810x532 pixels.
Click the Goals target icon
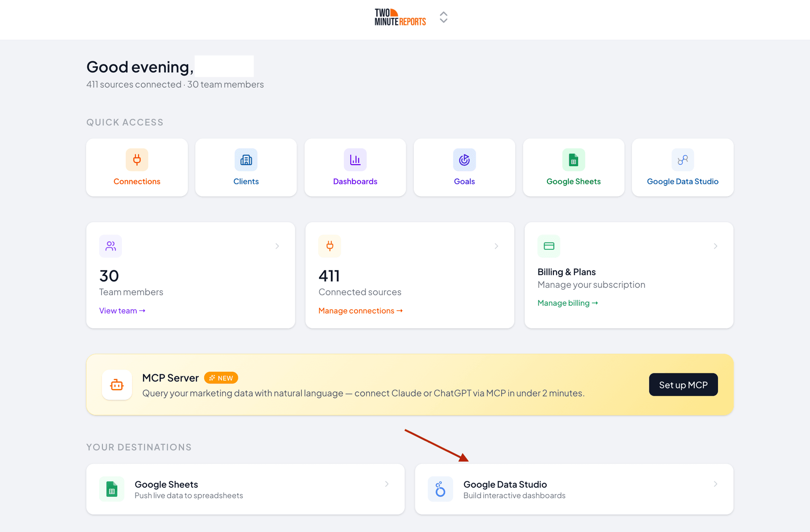pos(464,160)
